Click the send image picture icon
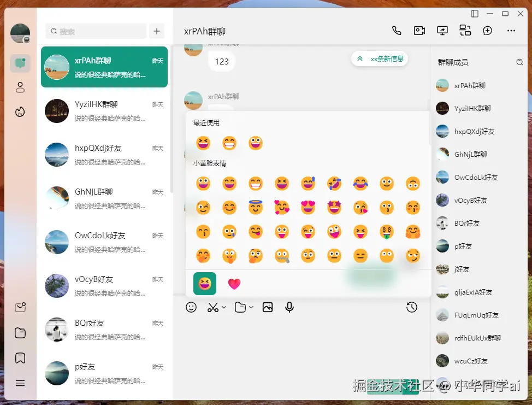 click(x=267, y=307)
